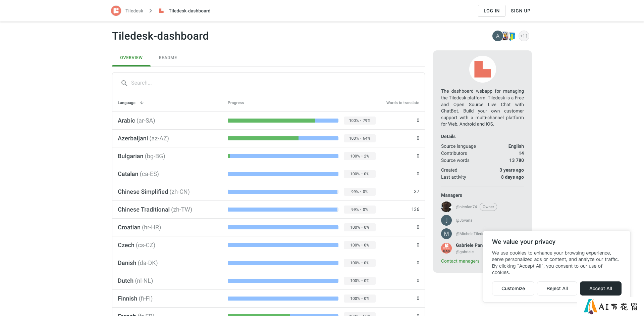Click the 99% • 0% Chinese Simplified badge
The width and height of the screenshot is (644, 316).
[360, 192]
